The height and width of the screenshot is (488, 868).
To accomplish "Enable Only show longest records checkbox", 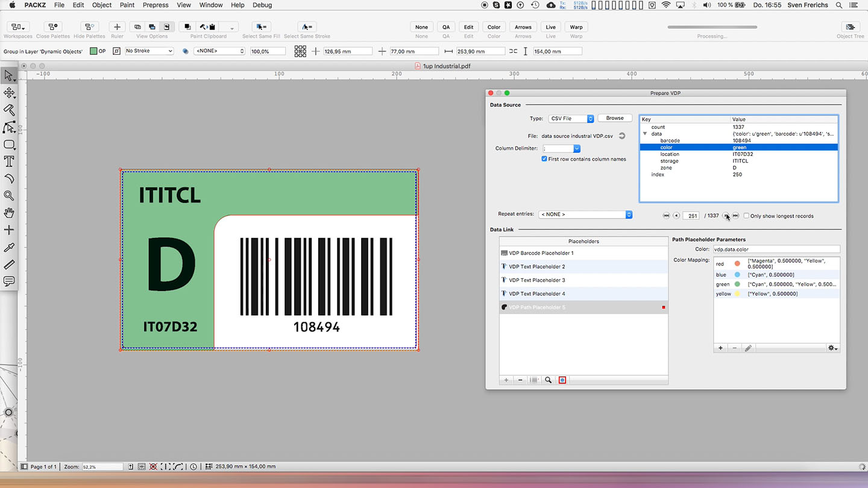I will (x=746, y=216).
